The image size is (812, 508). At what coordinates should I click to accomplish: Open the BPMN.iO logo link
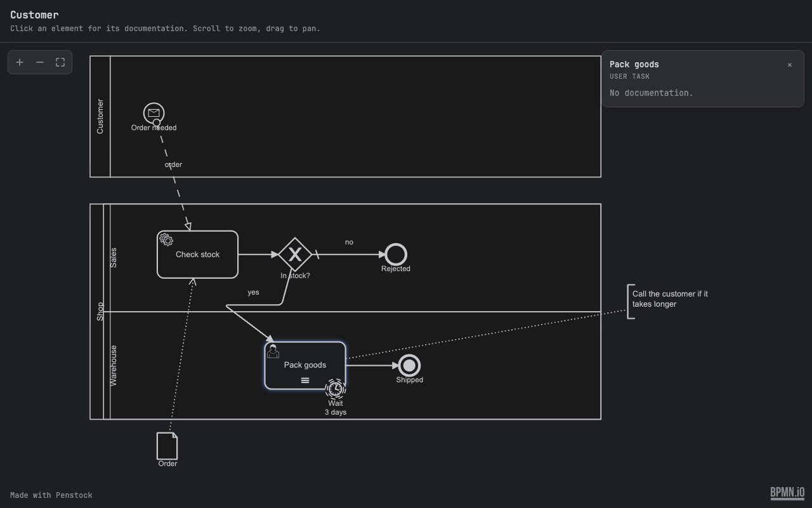click(787, 493)
